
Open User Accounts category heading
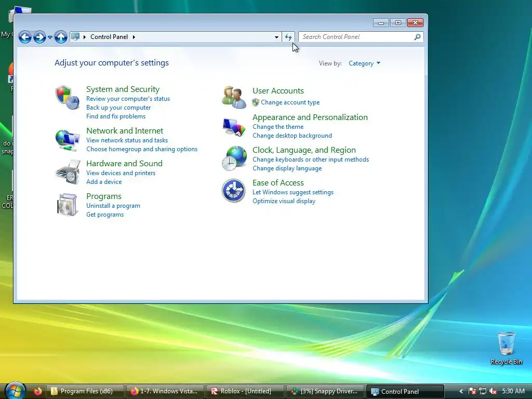(278, 91)
